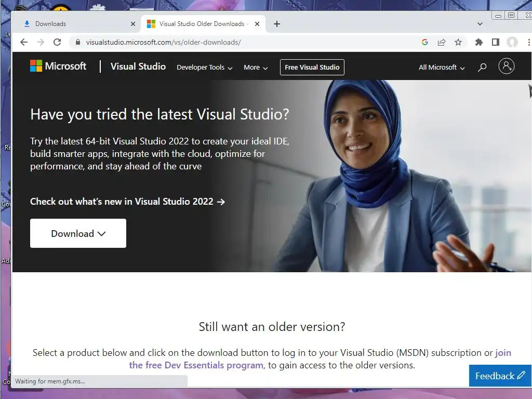
Task: Click the Have you tried the latest Visual Studio? heading
Action: click(159, 114)
